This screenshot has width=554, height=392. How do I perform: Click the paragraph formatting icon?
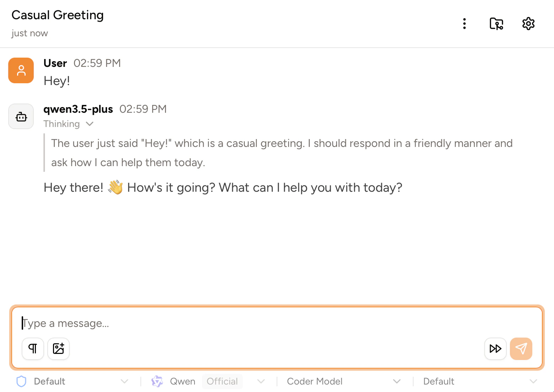(x=33, y=349)
